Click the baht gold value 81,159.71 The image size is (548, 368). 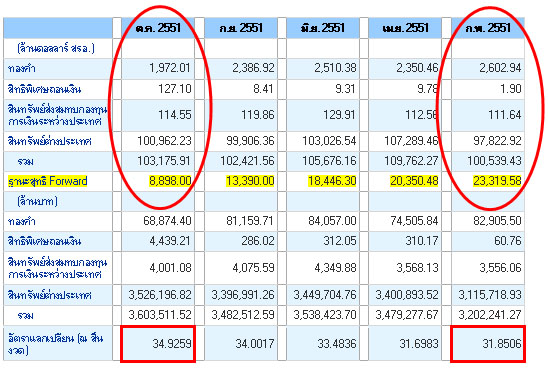tap(250, 221)
